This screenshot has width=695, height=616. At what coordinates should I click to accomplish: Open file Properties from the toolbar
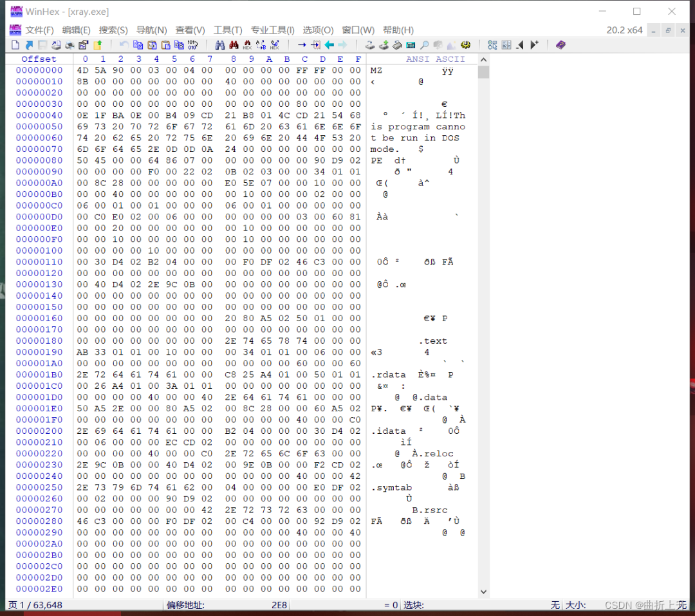(x=83, y=45)
